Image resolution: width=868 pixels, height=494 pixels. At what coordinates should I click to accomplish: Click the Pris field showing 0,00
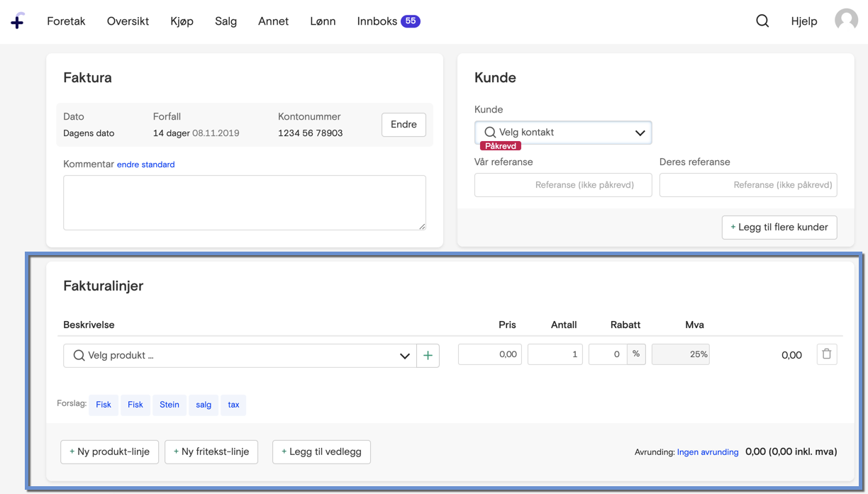[x=490, y=354]
